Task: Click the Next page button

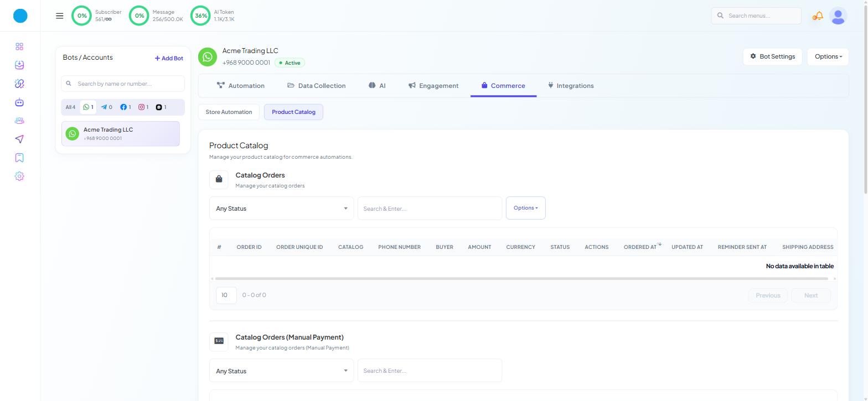Action: tap(811, 295)
